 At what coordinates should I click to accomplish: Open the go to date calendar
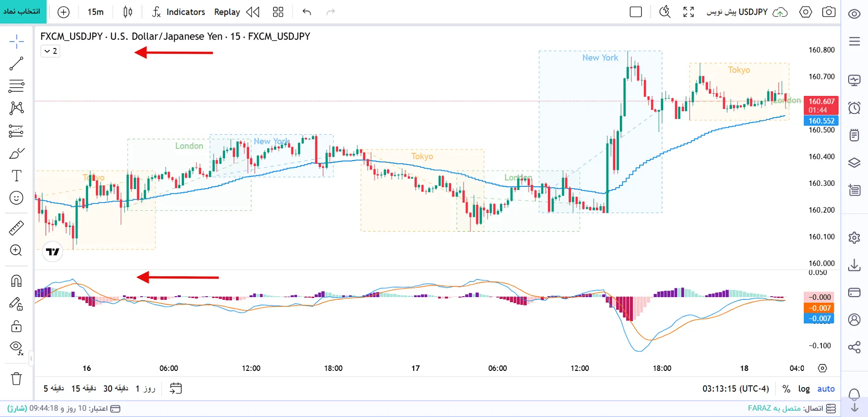(176, 388)
